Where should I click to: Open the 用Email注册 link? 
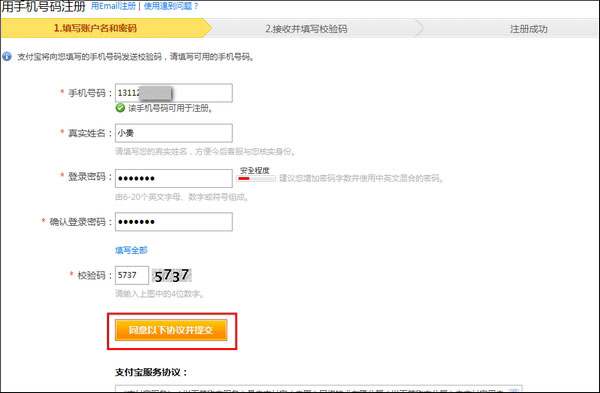click(x=113, y=6)
